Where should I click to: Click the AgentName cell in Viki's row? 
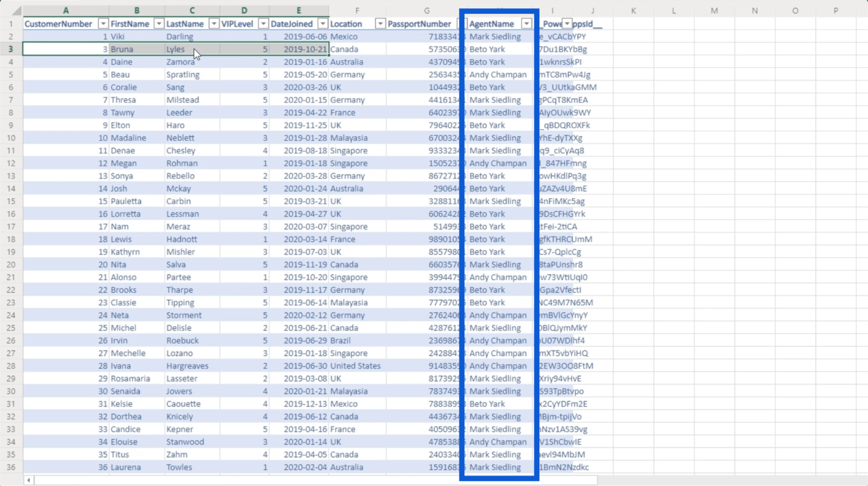(499, 37)
